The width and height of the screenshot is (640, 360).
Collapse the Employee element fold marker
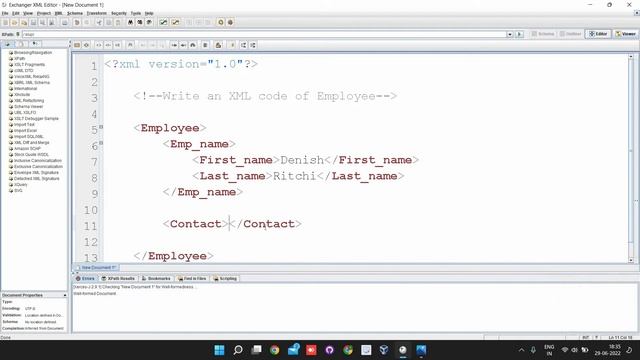coord(101,127)
